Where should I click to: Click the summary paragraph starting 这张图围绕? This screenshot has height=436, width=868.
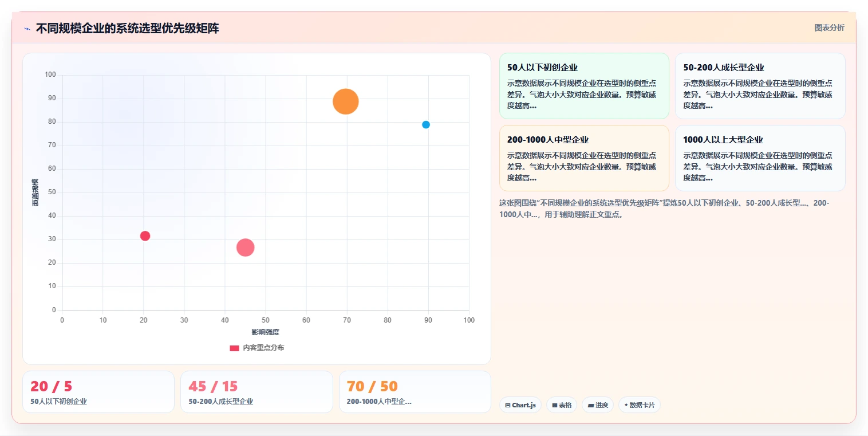(664, 209)
